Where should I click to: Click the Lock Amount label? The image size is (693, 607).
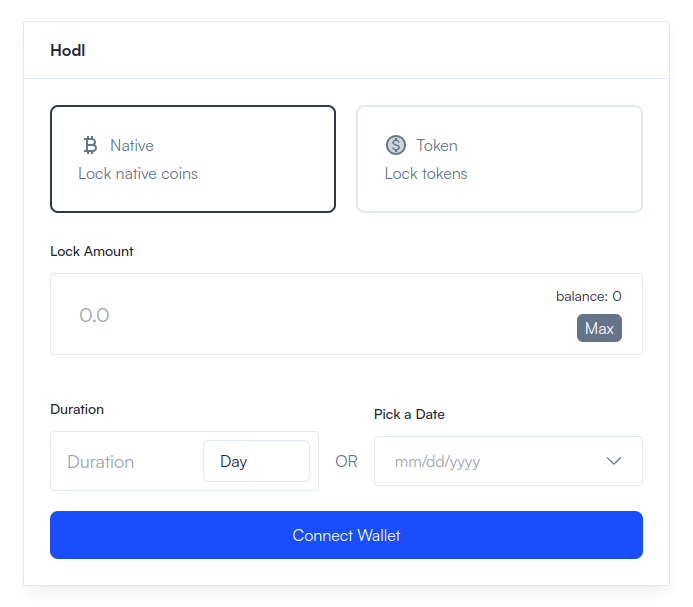(x=91, y=251)
